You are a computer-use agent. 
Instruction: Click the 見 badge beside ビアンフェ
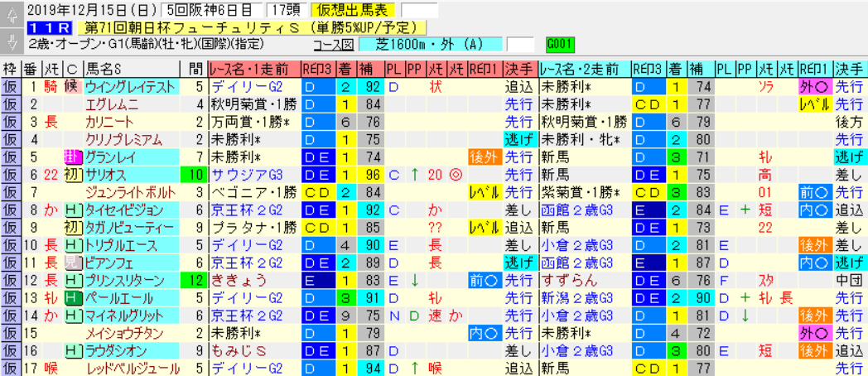tap(73, 263)
